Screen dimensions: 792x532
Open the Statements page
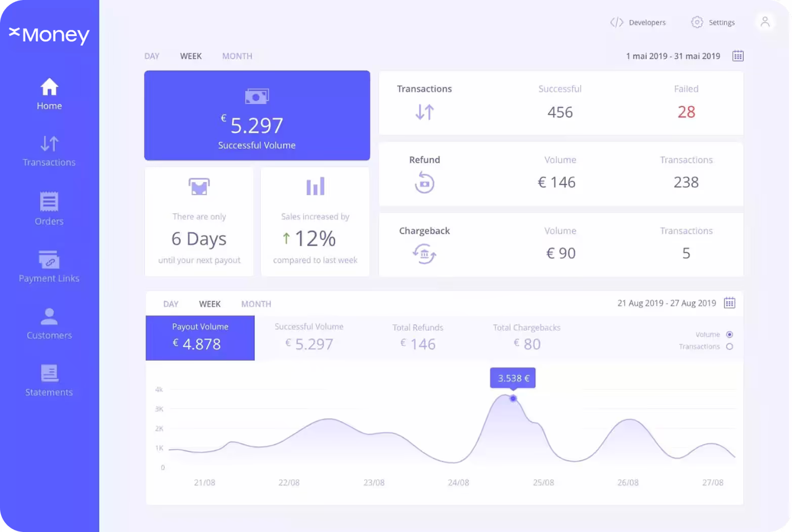coord(49,380)
